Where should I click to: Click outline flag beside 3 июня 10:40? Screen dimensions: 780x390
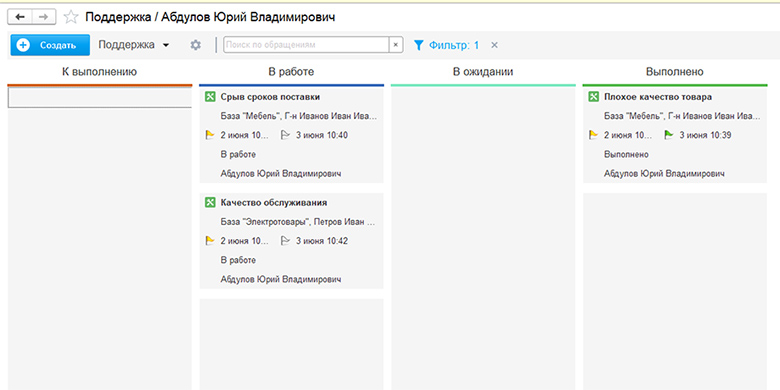tap(285, 135)
